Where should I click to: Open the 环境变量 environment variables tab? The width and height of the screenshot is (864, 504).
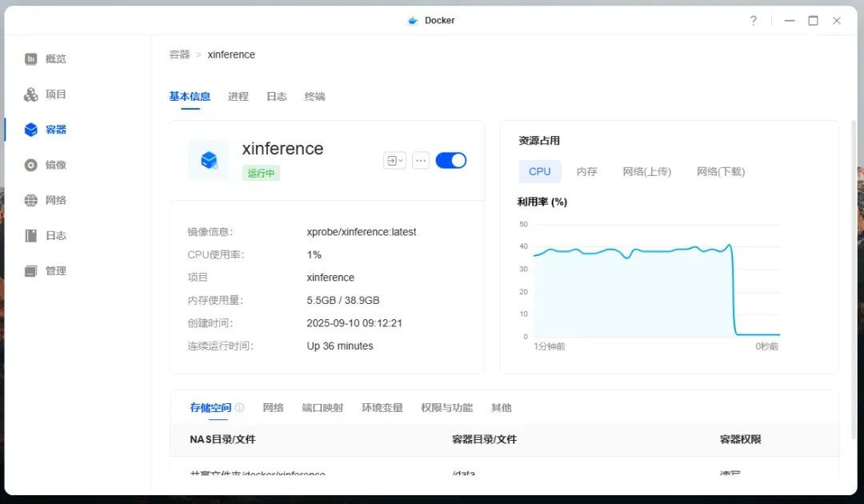coord(382,407)
